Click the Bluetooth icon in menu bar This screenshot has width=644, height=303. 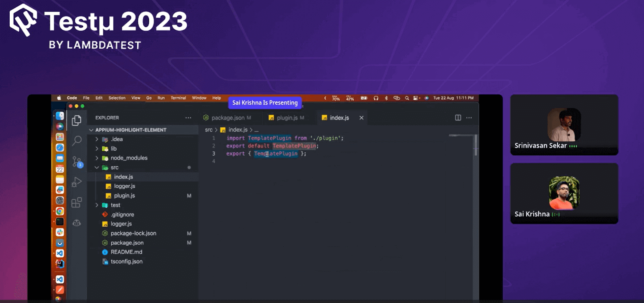click(x=386, y=98)
